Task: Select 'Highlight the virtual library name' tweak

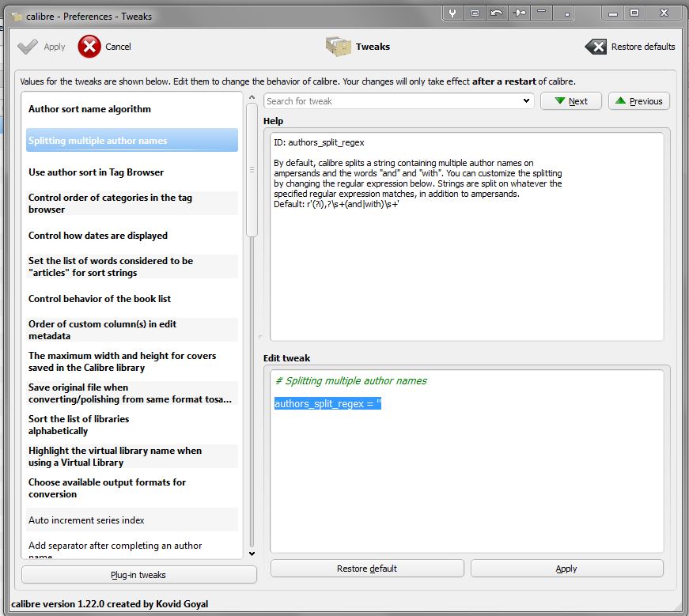Action: pos(132,456)
